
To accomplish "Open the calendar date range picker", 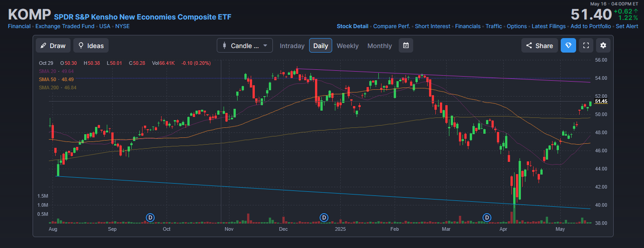I will tap(406, 45).
